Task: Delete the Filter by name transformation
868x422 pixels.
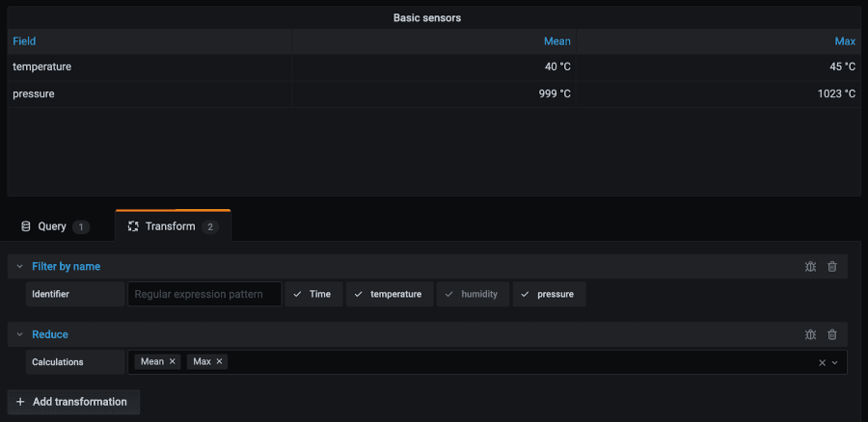Action: point(832,267)
